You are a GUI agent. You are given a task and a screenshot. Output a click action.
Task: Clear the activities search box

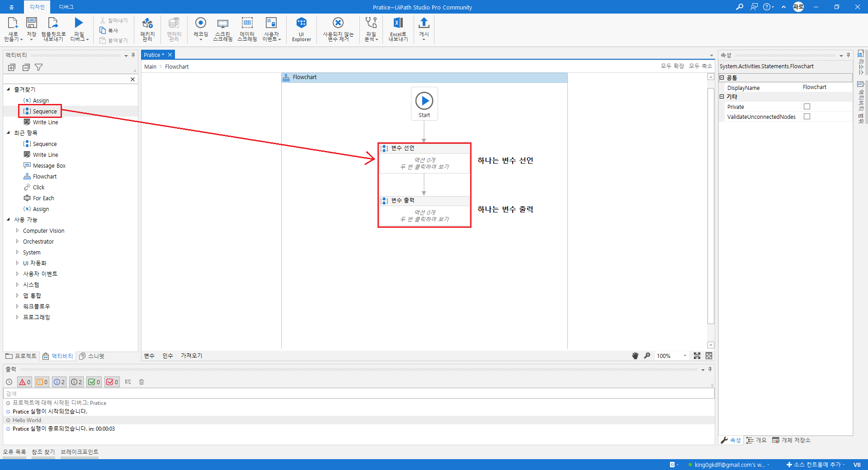(132, 79)
